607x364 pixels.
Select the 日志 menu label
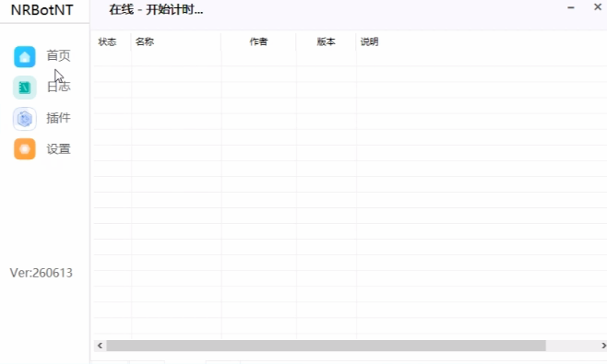click(58, 87)
